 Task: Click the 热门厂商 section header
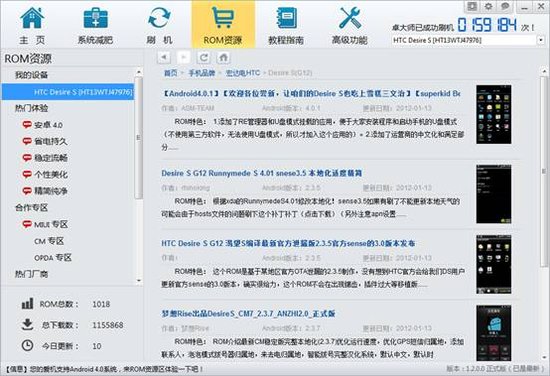[31, 274]
